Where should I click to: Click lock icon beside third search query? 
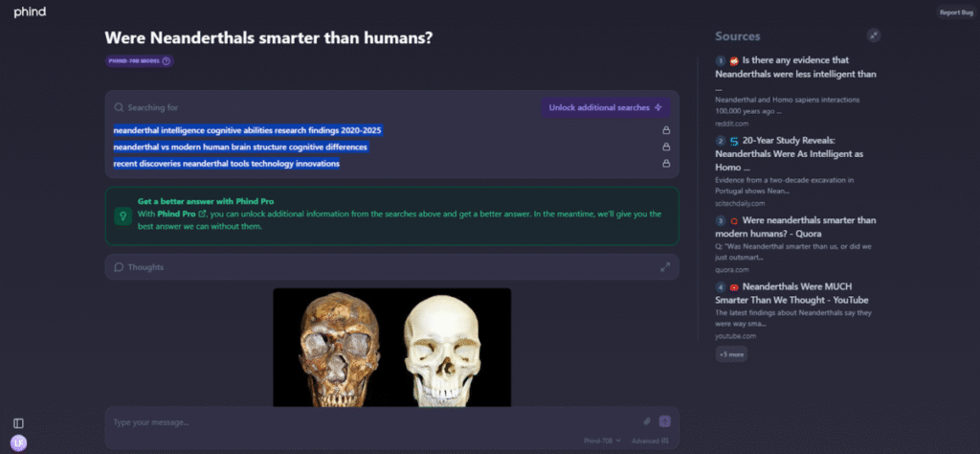[x=665, y=164]
